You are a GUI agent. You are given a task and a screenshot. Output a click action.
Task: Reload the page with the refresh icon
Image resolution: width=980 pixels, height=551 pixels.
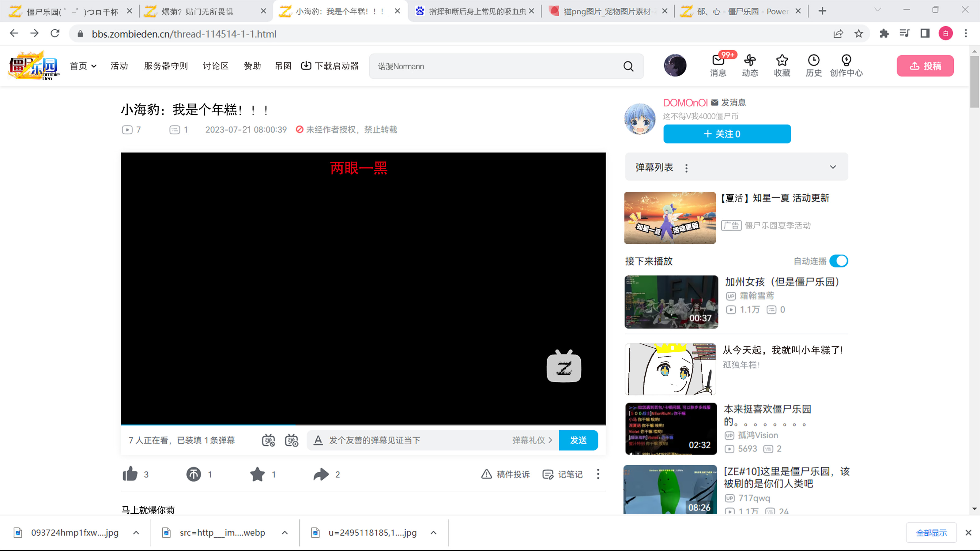[55, 33]
